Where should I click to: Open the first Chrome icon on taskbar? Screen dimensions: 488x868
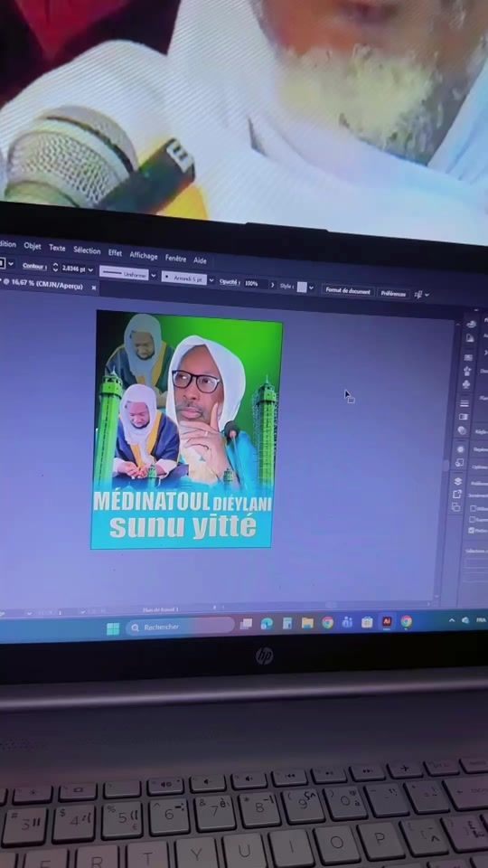point(327,623)
